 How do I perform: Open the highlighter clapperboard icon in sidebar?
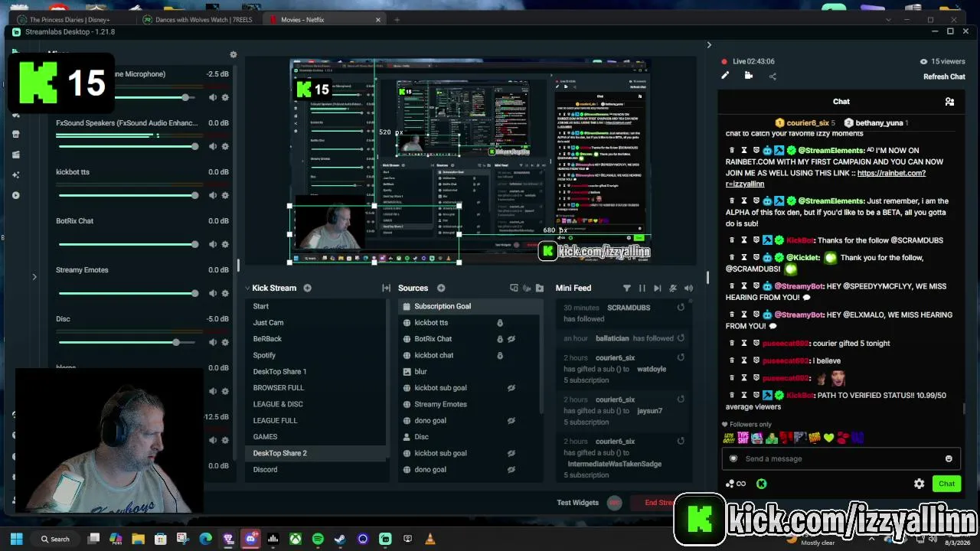point(16,155)
